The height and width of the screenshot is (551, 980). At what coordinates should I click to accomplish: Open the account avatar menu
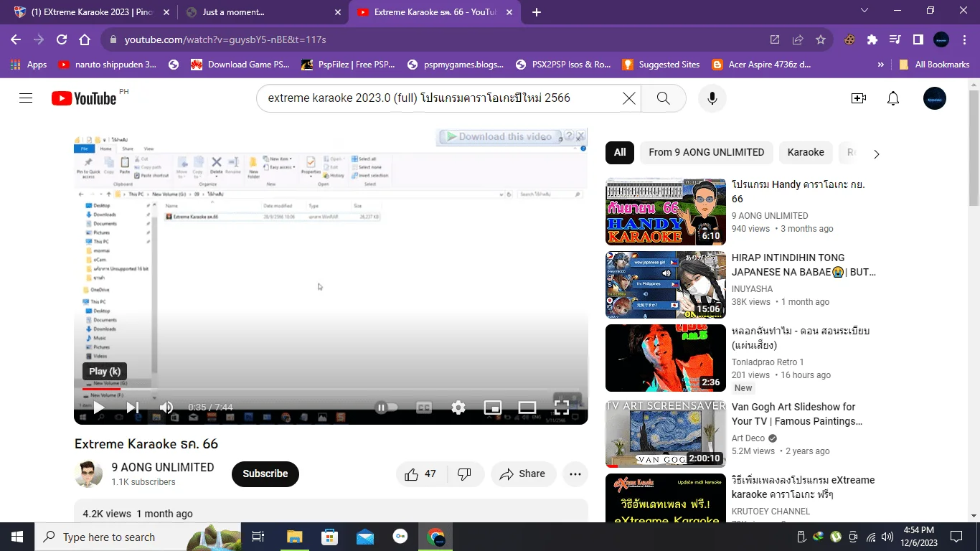coord(935,98)
